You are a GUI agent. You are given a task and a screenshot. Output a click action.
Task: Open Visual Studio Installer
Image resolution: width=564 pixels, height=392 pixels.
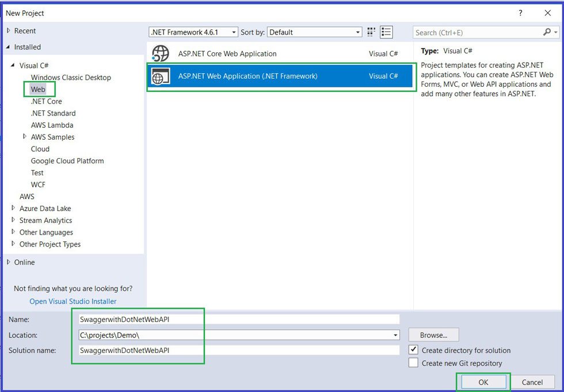pos(73,301)
